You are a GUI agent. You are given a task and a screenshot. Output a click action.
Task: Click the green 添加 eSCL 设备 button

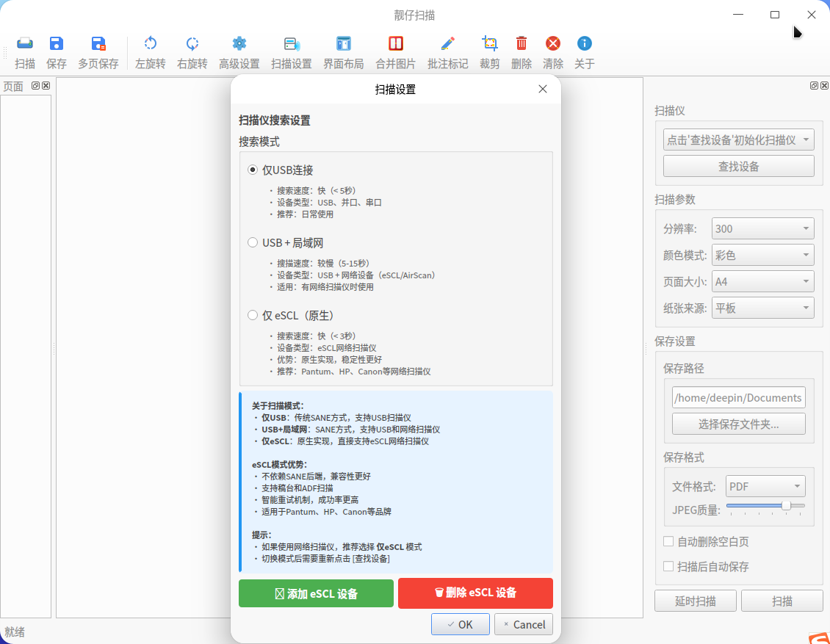[x=316, y=593]
